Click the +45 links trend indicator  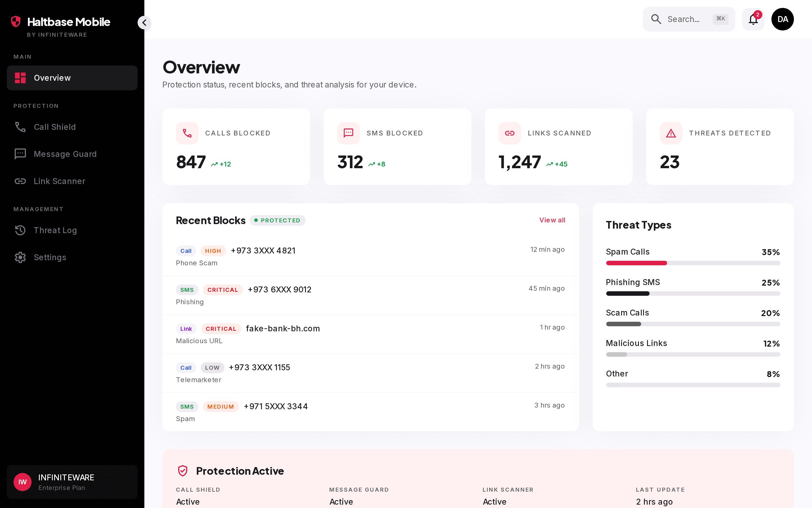[557, 164]
